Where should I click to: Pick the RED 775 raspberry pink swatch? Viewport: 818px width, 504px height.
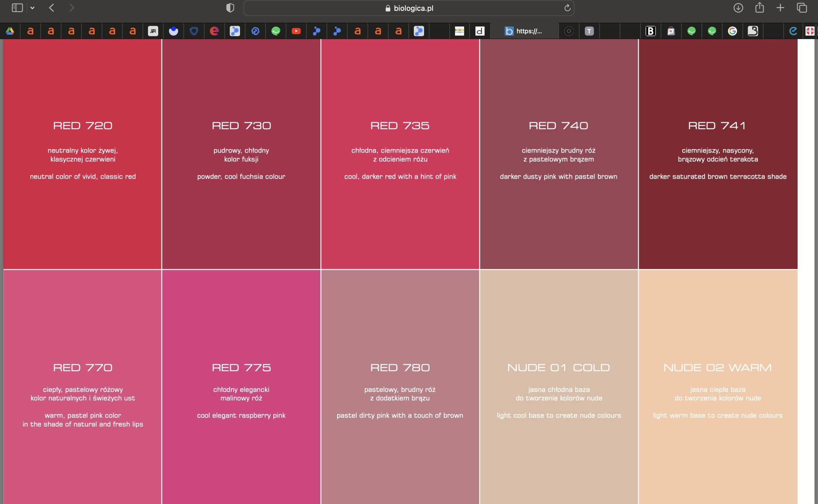point(241,387)
